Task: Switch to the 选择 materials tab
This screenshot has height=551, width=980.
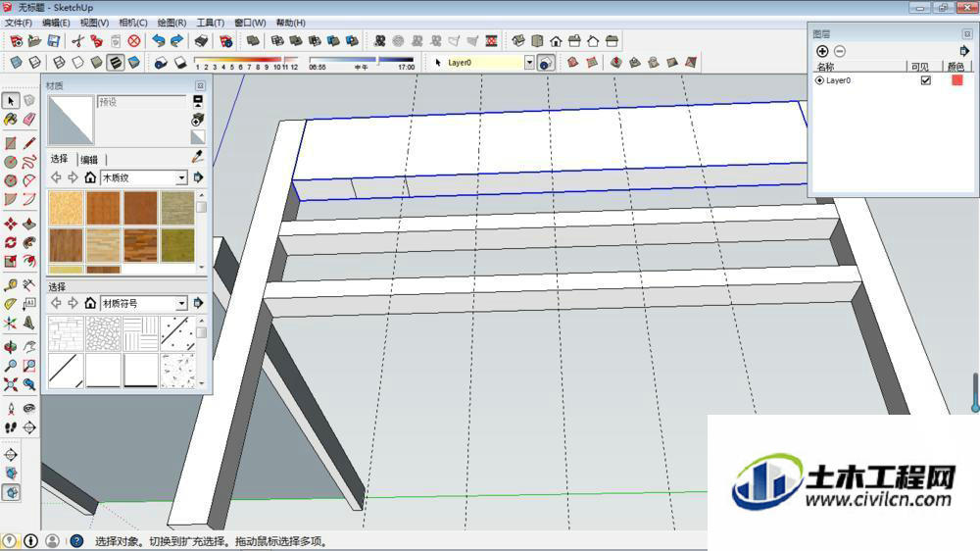Action: click(x=60, y=159)
